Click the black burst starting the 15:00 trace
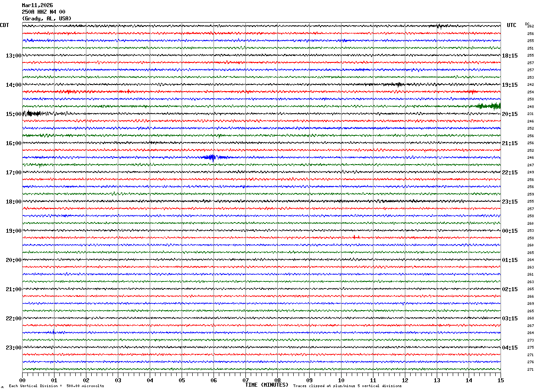The image size is (536, 392). (33, 114)
